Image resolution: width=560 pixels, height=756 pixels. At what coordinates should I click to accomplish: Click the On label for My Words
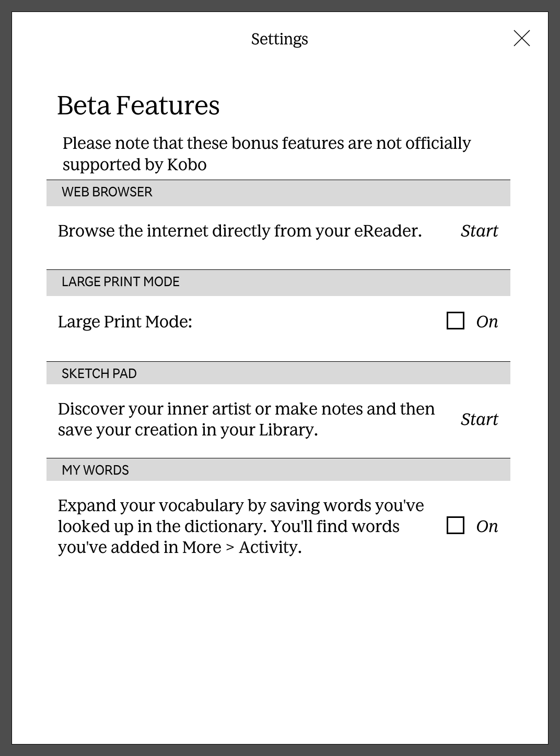[487, 526]
